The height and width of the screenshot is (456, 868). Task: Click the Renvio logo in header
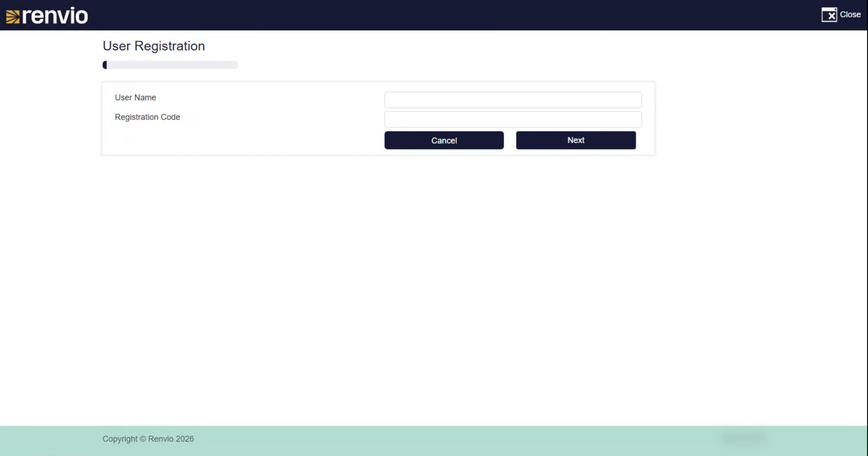[x=47, y=16]
